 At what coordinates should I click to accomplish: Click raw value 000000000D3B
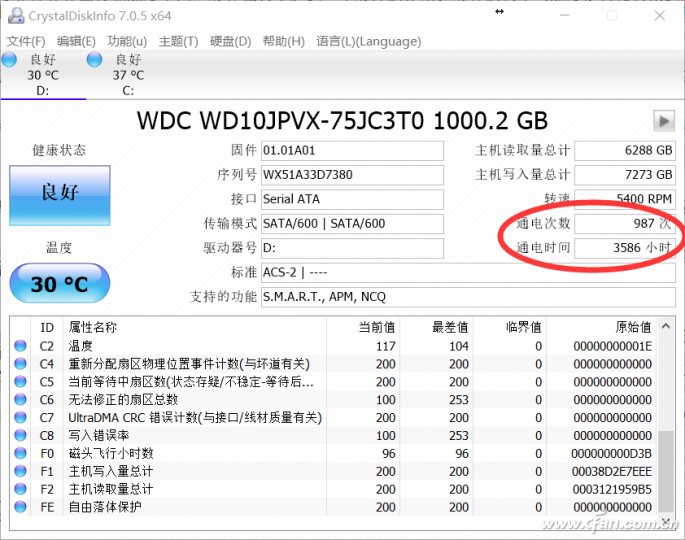(x=612, y=454)
